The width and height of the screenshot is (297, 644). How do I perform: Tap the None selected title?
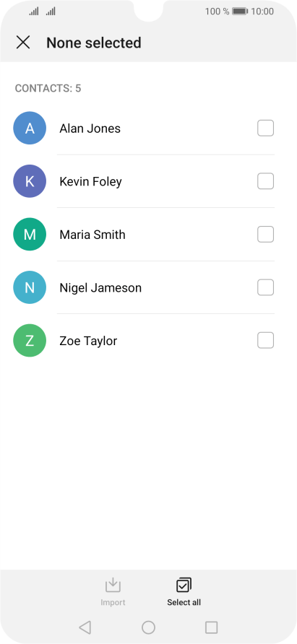click(x=94, y=43)
